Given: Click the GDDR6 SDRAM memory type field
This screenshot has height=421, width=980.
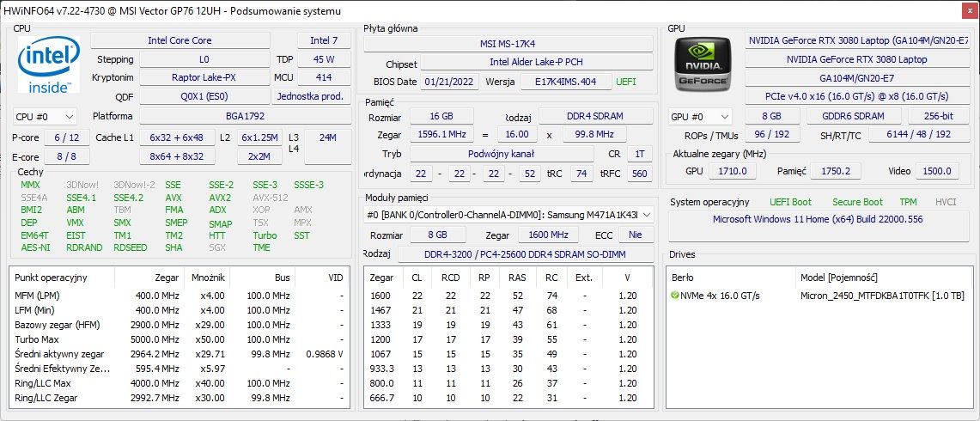Looking at the screenshot, I should click(853, 116).
